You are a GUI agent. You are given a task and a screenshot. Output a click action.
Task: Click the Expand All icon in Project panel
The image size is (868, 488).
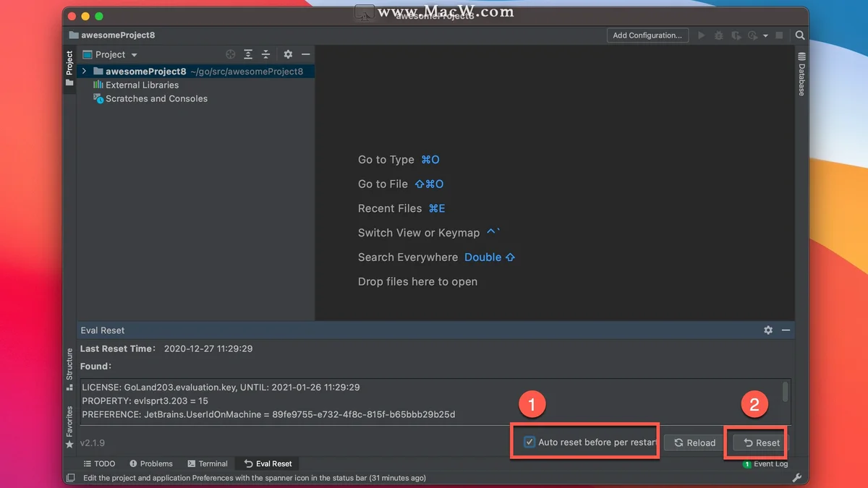click(x=248, y=54)
